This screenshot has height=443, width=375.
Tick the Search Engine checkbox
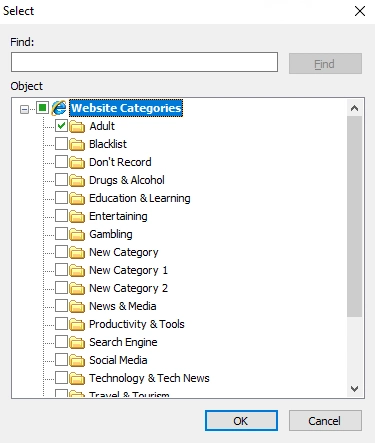click(61, 342)
